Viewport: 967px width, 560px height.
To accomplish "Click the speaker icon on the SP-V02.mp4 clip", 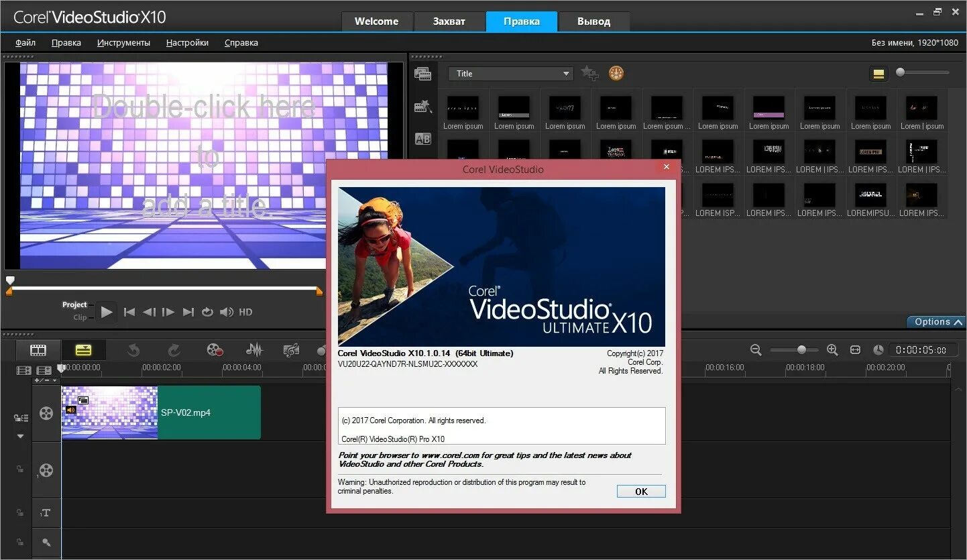I will [x=70, y=410].
